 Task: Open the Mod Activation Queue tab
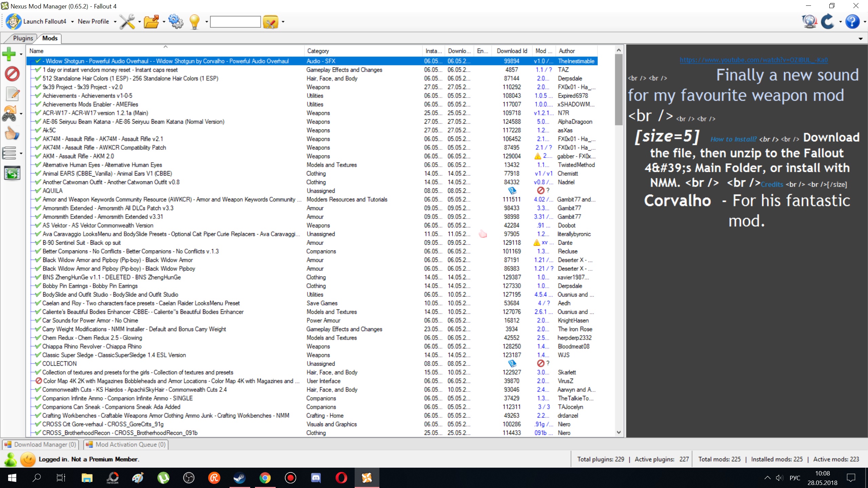126,444
